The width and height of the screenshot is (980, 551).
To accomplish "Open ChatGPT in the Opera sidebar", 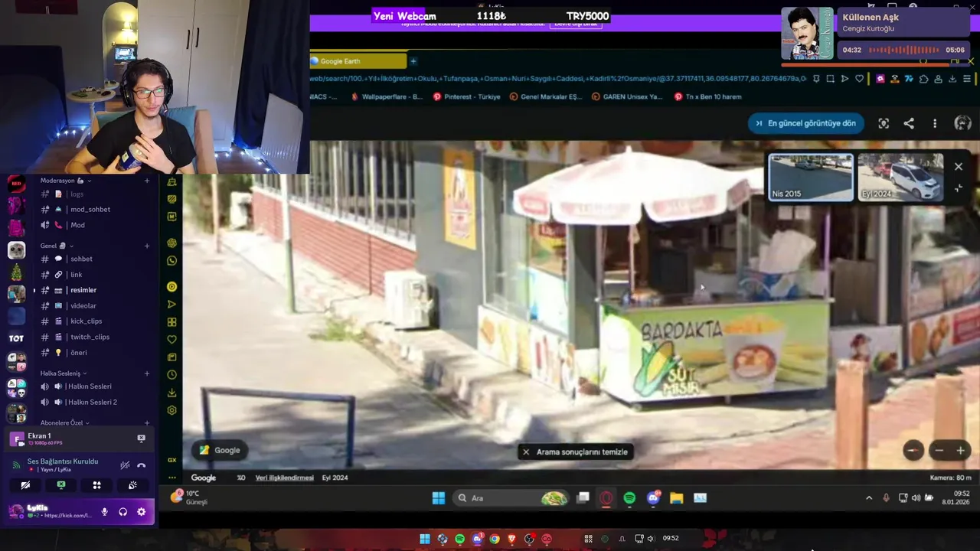I will tap(171, 243).
